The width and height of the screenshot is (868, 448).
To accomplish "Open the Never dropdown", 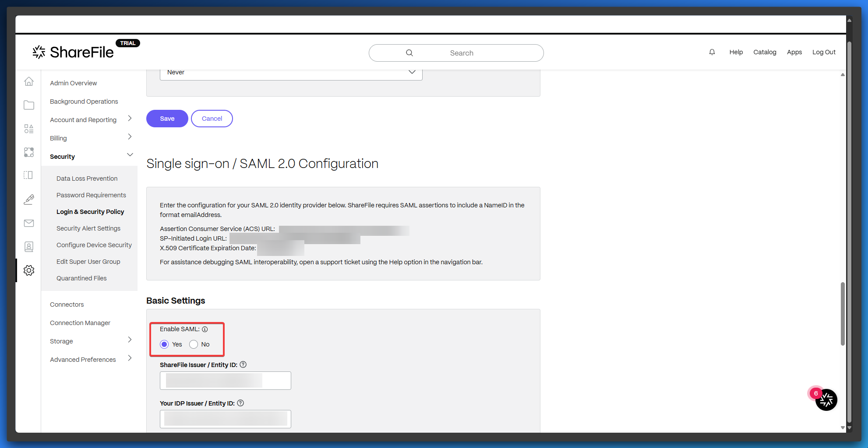I will (291, 72).
